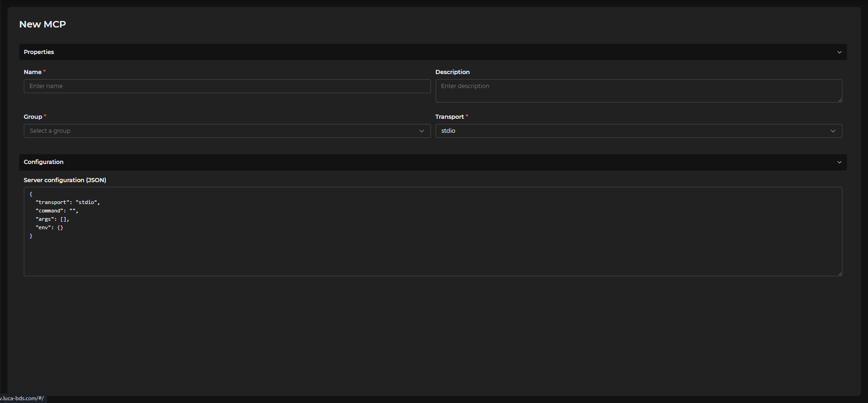
Task: Click the "Server configuration (JSON)" label
Action: (65, 180)
